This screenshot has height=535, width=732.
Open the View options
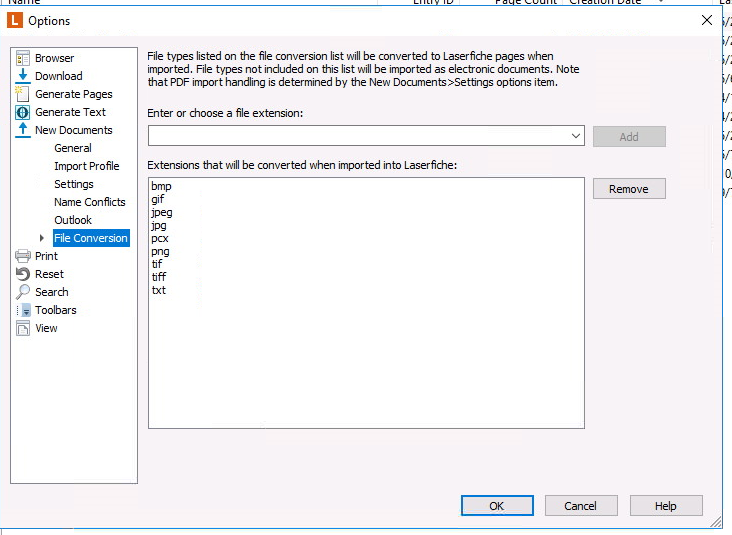pos(46,328)
